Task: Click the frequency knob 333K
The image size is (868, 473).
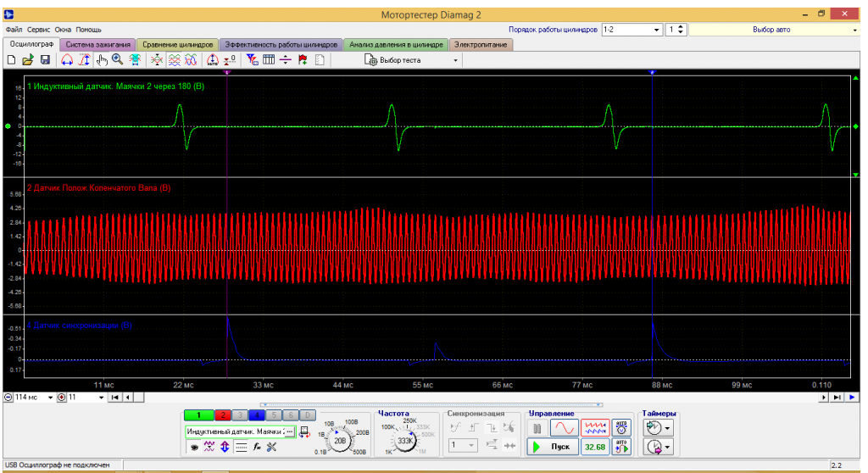Action: 405,440
